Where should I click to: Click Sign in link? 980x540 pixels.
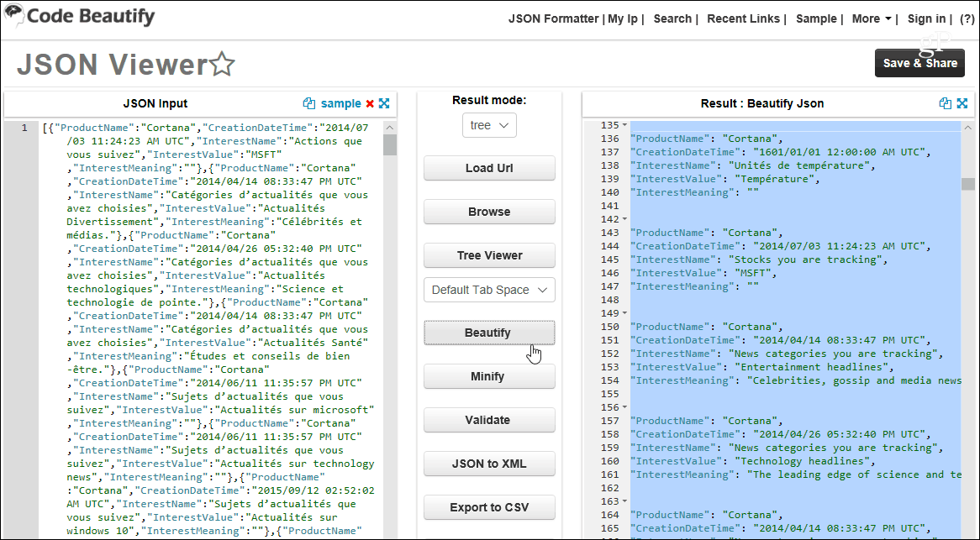[926, 18]
